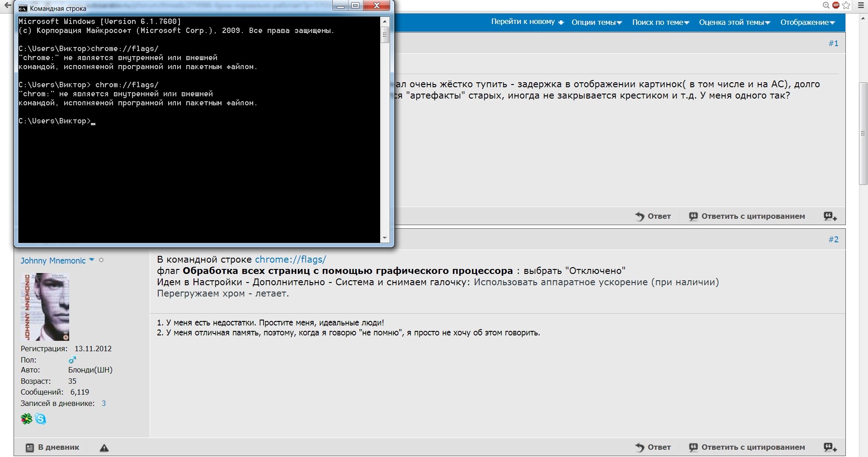Screen dimensions: 868x457
Task: Open 'Поиск по теме' dropdown menu
Action: [x=660, y=22]
